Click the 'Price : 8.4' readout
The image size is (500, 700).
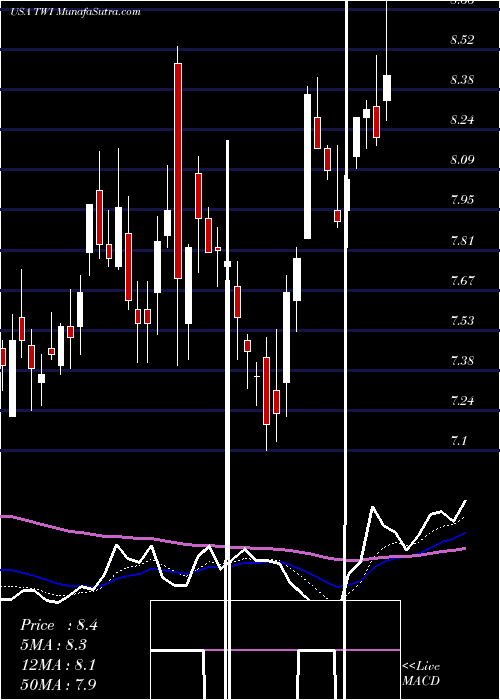pos(58,625)
